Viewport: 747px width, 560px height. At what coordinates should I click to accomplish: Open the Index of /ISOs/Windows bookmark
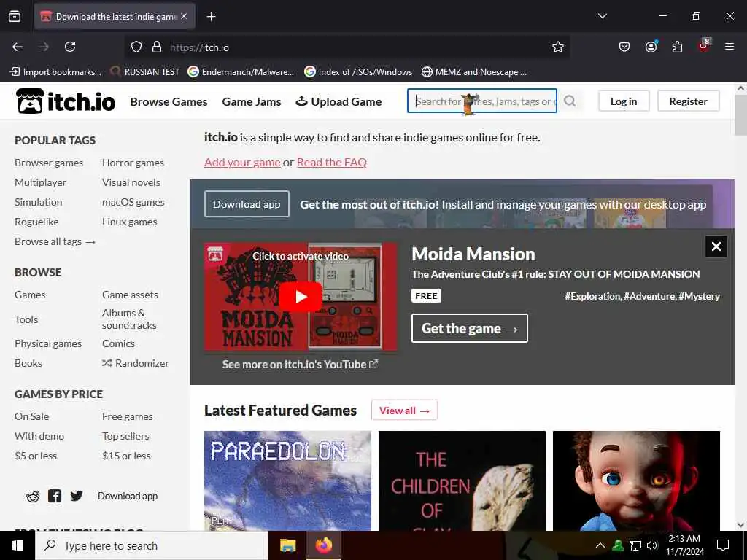pyautogui.click(x=358, y=72)
